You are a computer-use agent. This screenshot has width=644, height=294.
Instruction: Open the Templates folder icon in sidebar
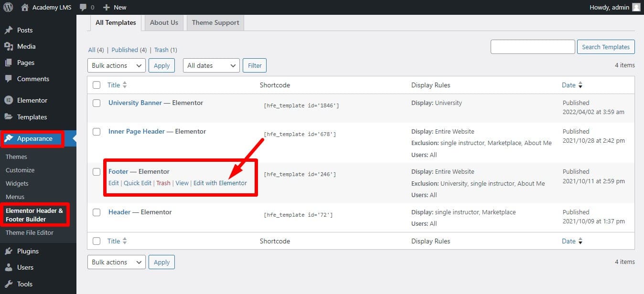click(x=9, y=117)
